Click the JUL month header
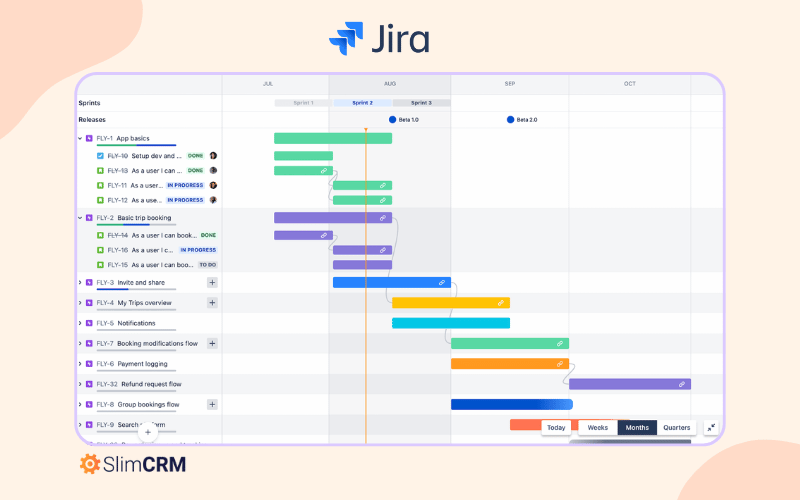The image size is (800, 500). (268, 84)
